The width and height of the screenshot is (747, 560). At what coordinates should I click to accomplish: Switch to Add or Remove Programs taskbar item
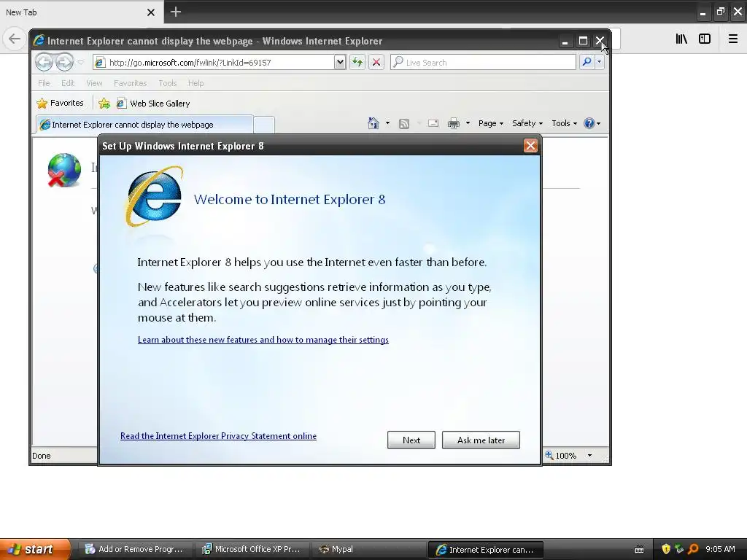coord(135,549)
